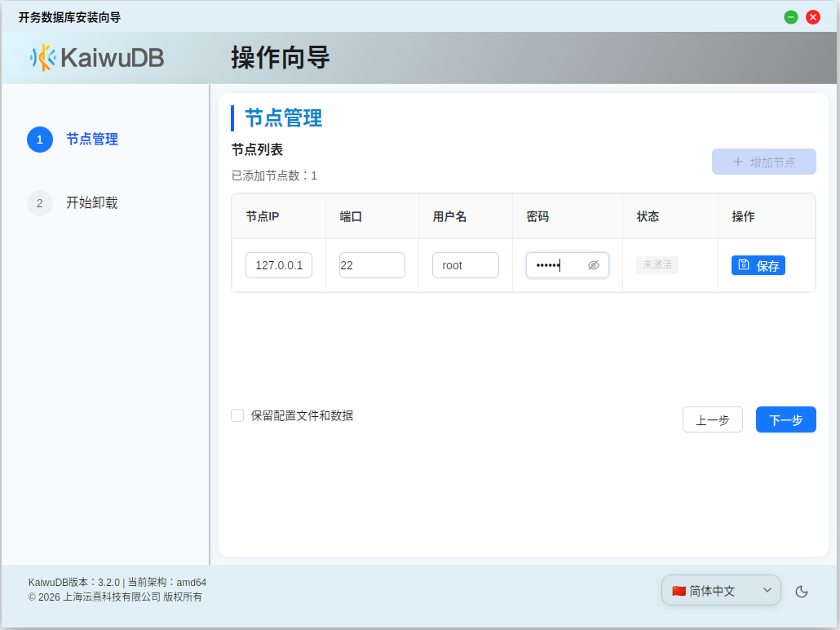Focus the node IP field 127.0.0.1
Image resolution: width=840 pixels, height=630 pixels.
[x=279, y=265]
